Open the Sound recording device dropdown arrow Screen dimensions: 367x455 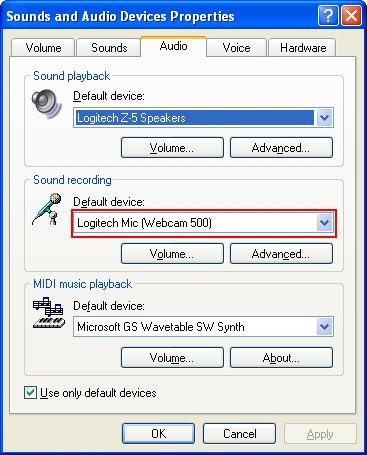click(324, 223)
